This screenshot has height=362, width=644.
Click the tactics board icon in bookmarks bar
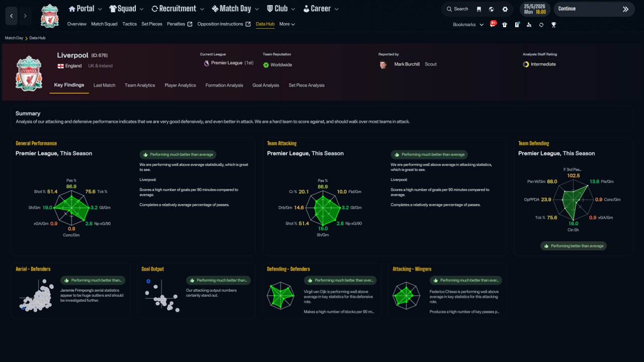(517, 25)
